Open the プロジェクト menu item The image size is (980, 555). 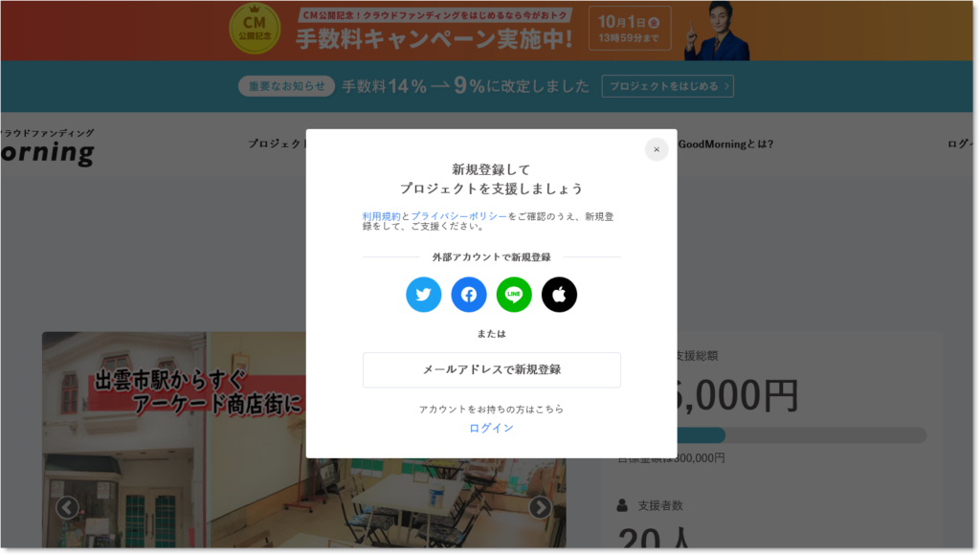point(277,144)
